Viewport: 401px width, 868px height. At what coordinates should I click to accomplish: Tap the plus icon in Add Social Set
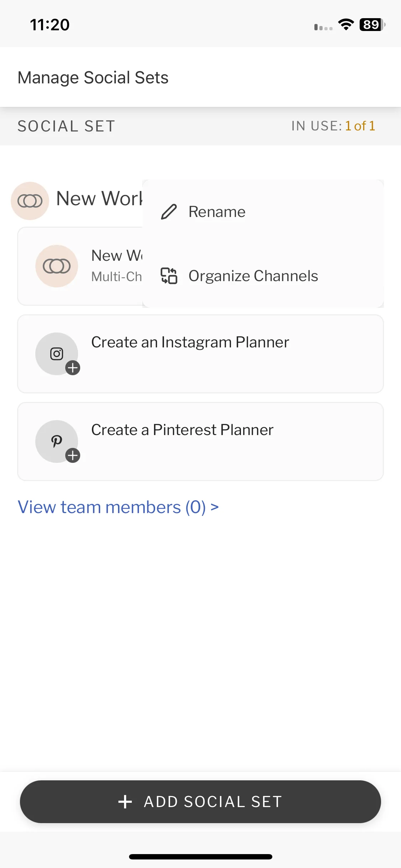pos(125,802)
